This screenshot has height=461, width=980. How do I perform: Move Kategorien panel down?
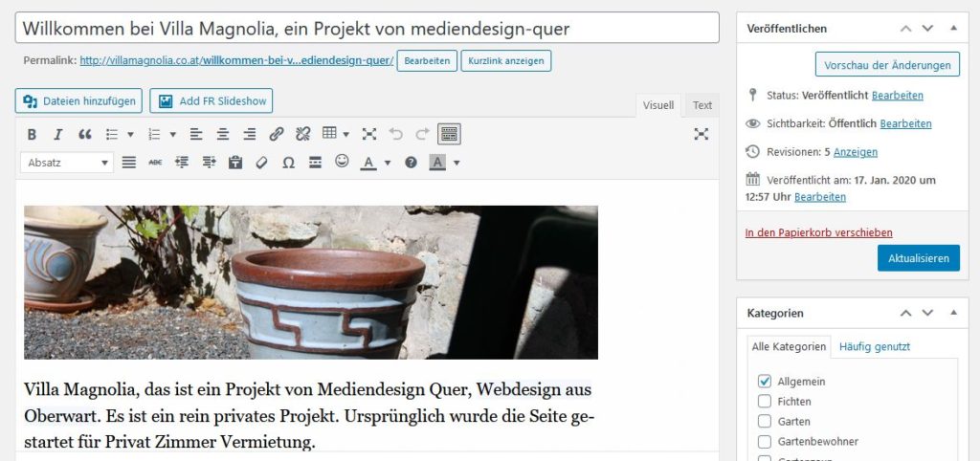[x=927, y=313]
